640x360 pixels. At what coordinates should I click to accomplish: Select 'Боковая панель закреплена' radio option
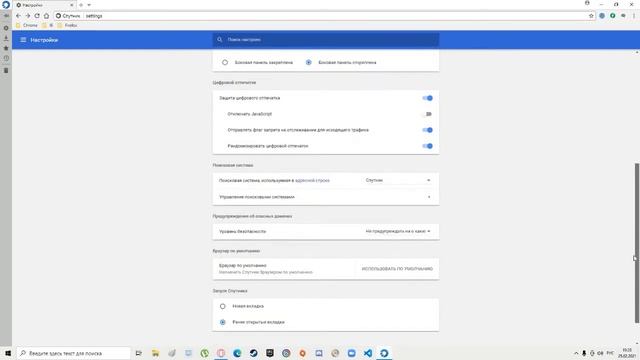point(225,62)
